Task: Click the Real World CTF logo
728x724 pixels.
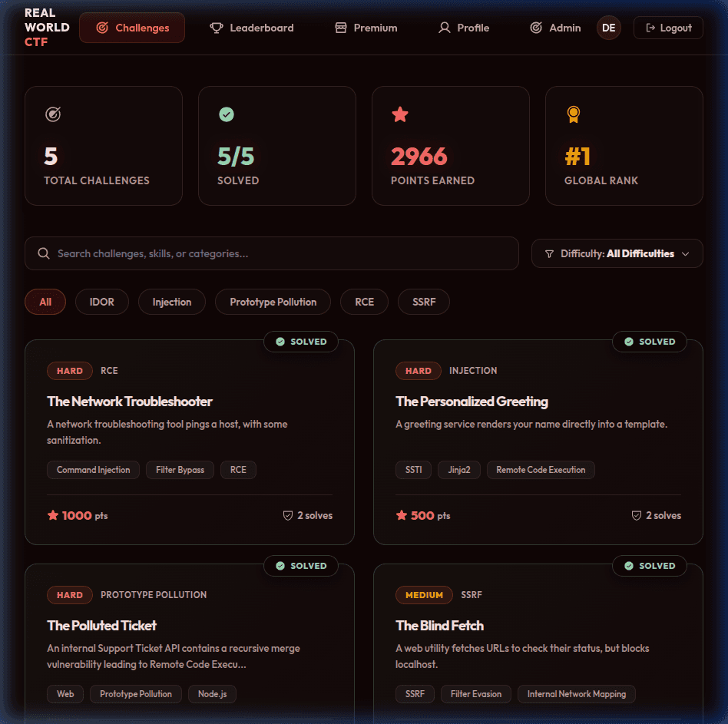Action: (x=47, y=28)
